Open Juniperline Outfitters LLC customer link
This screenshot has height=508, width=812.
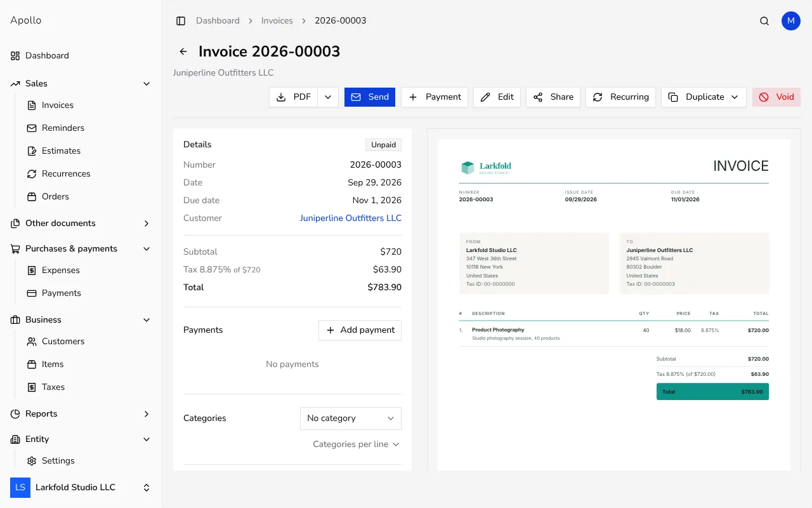pos(351,218)
